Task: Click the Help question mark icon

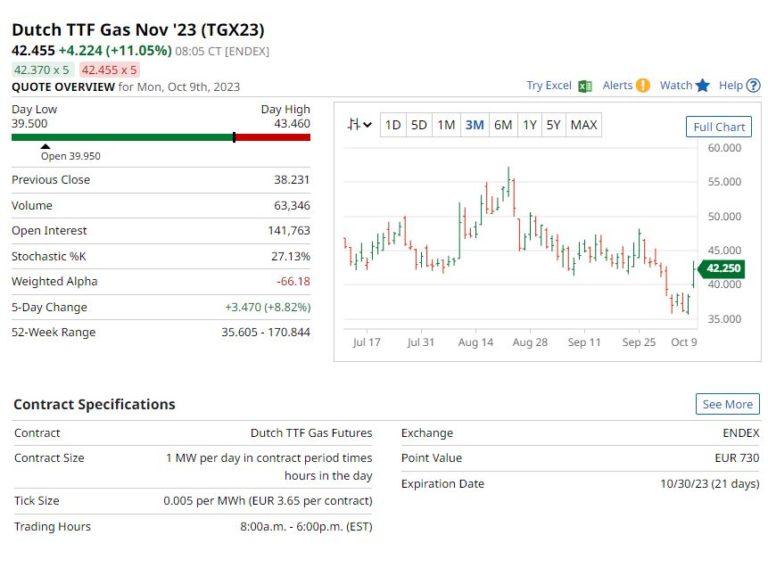Action: tap(753, 86)
